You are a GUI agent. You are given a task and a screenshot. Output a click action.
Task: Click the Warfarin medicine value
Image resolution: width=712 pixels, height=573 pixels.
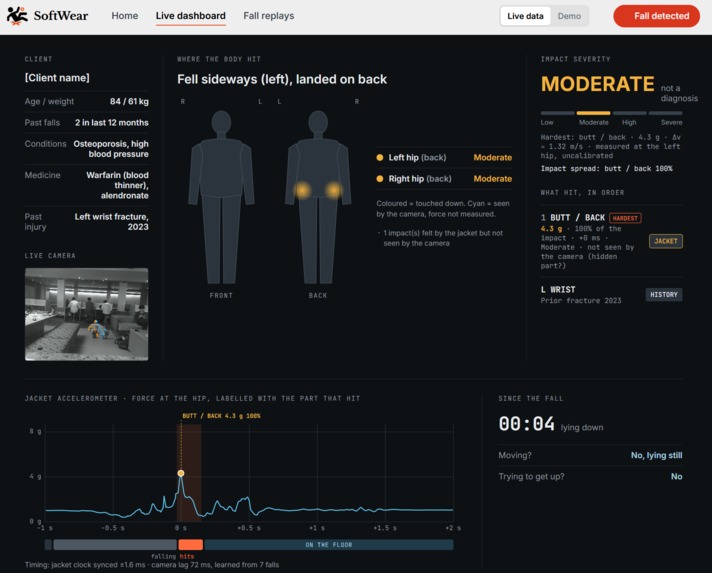click(x=117, y=185)
